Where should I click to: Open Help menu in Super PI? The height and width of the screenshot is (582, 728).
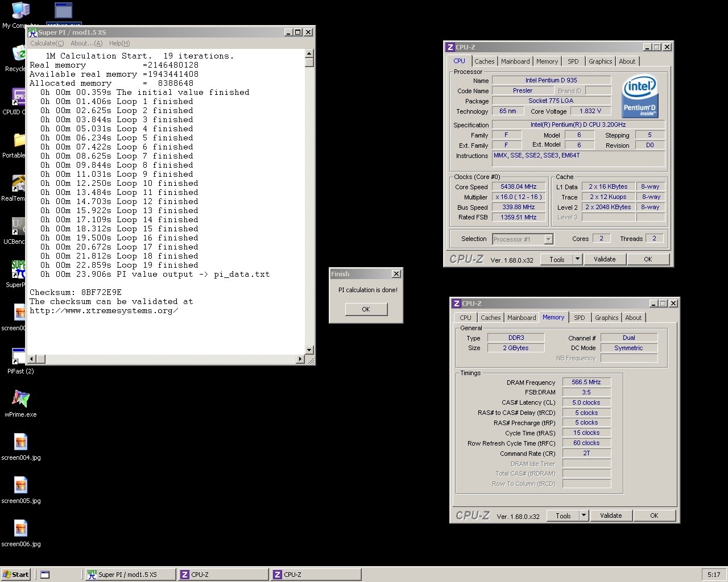(119, 43)
